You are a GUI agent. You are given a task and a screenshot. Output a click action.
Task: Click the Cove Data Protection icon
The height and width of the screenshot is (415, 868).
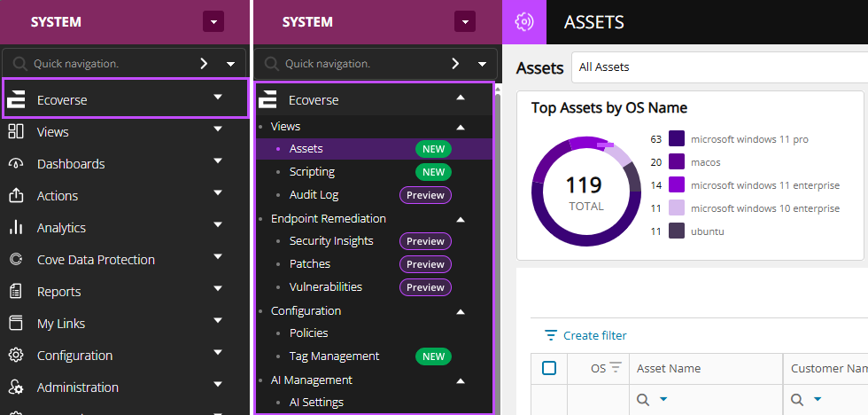coord(16,259)
